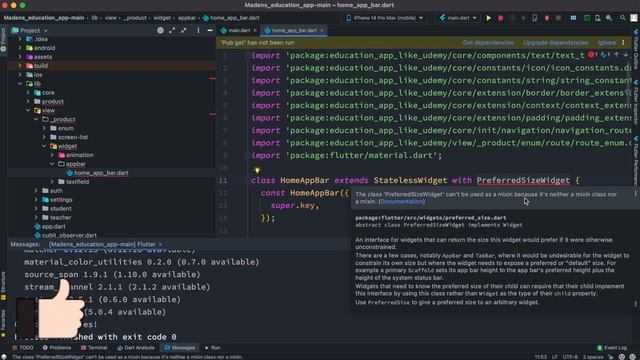
Task: Expand the .idea folder
Action: [20, 39]
